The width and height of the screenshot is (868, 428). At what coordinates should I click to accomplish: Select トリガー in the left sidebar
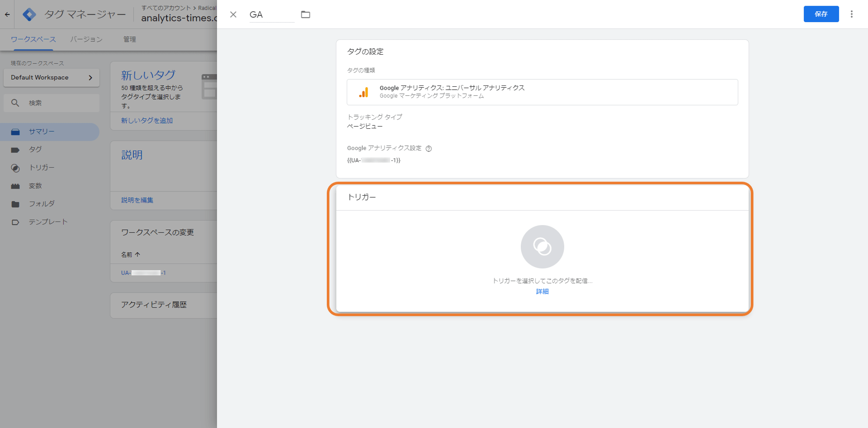(42, 168)
